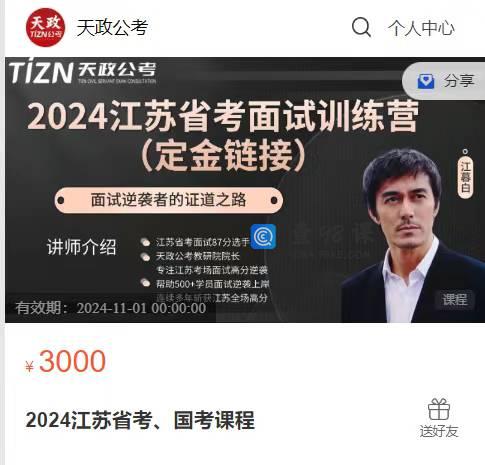Open the 2024江苏省考、国考课程 course title

pyautogui.click(x=140, y=420)
